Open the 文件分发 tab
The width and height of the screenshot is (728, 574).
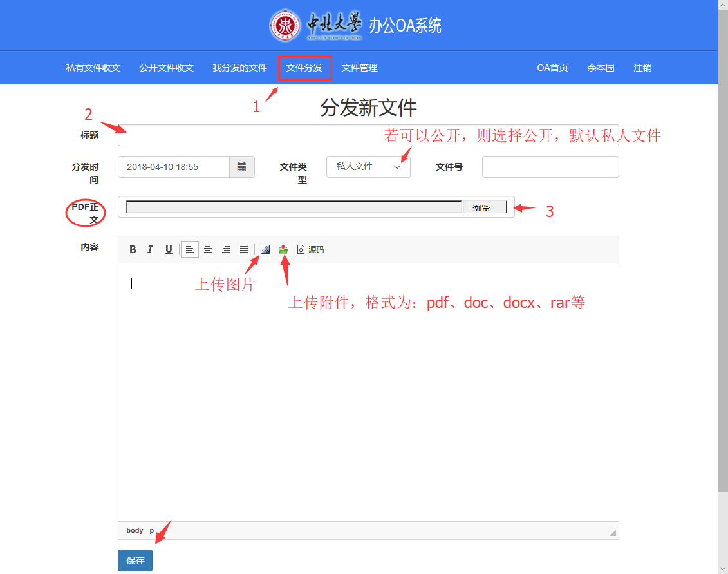click(304, 68)
